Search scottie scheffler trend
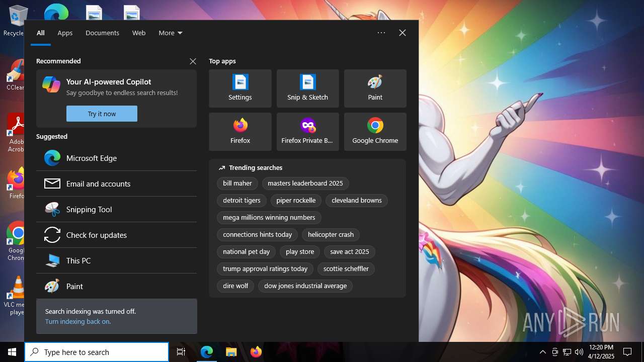This screenshot has width=644, height=362. (x=346, y=269)
